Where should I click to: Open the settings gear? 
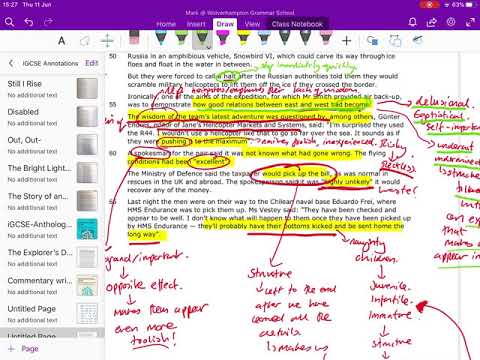[451, 22]
